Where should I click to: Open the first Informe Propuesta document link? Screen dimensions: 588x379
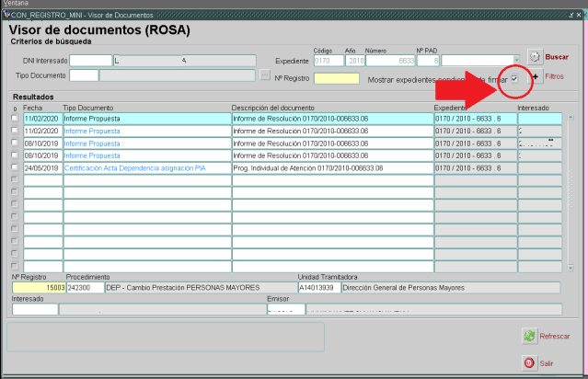click(x=92, y=119)
